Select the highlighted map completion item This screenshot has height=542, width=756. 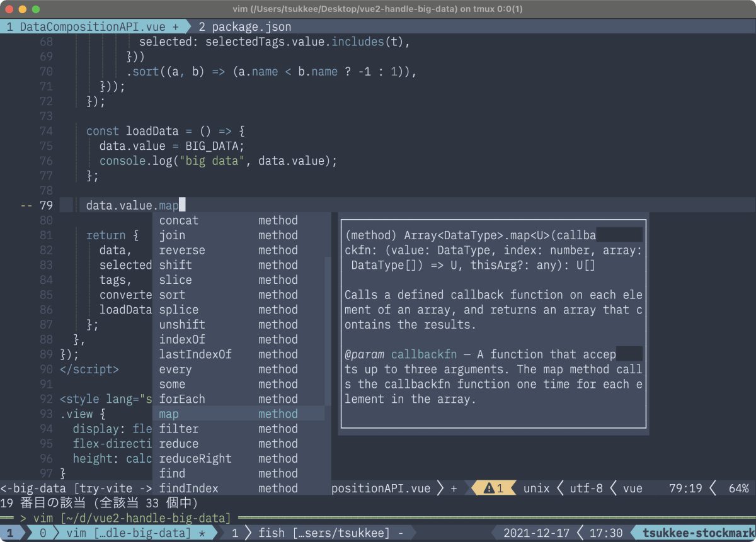point(239,414)
